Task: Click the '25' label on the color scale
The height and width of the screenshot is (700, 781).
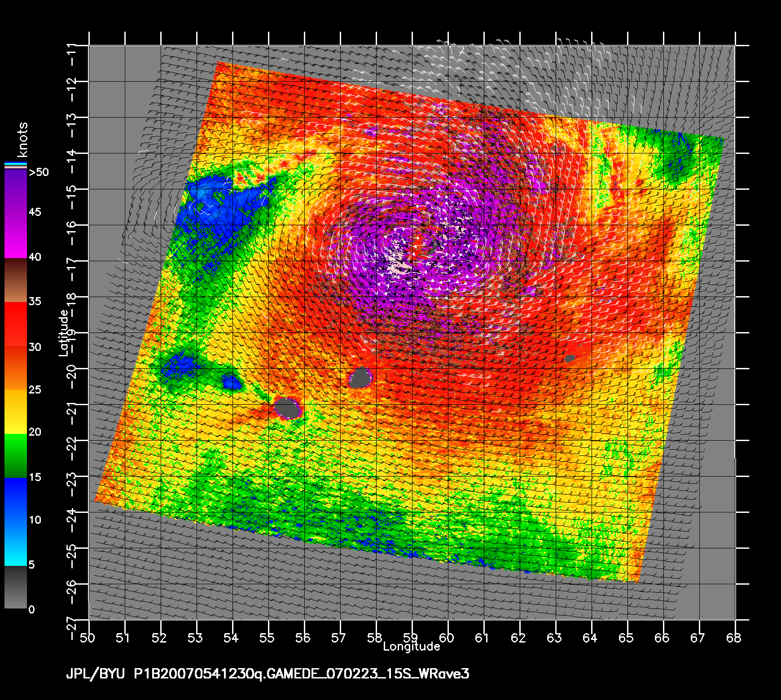Action: 35,389
